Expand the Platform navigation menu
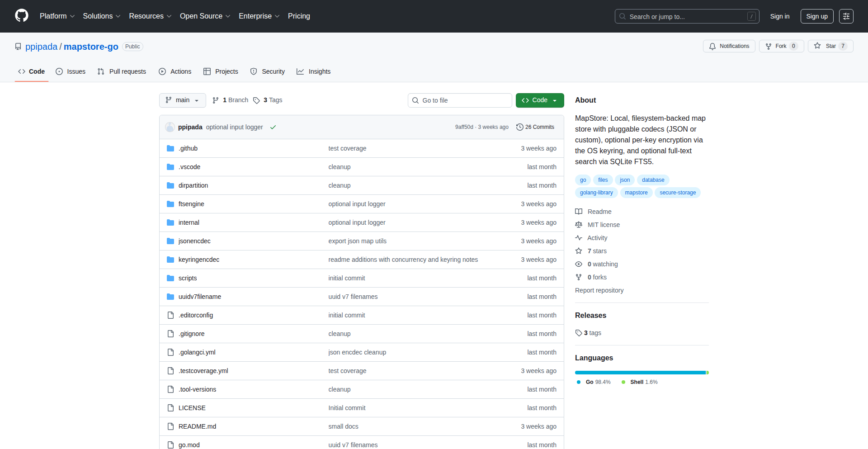The width and height of the screenshot is (868, 449). coord(57,16)
